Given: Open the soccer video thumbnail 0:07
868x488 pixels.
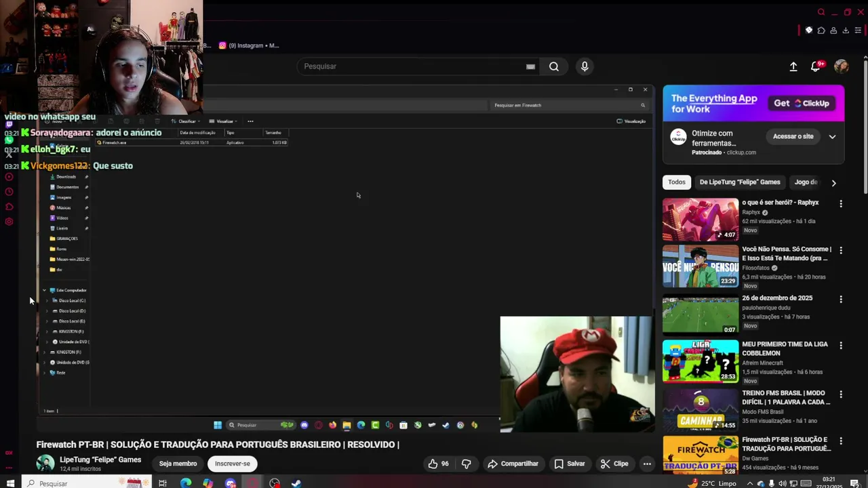Looking at the screenshot, I should 701,315.
